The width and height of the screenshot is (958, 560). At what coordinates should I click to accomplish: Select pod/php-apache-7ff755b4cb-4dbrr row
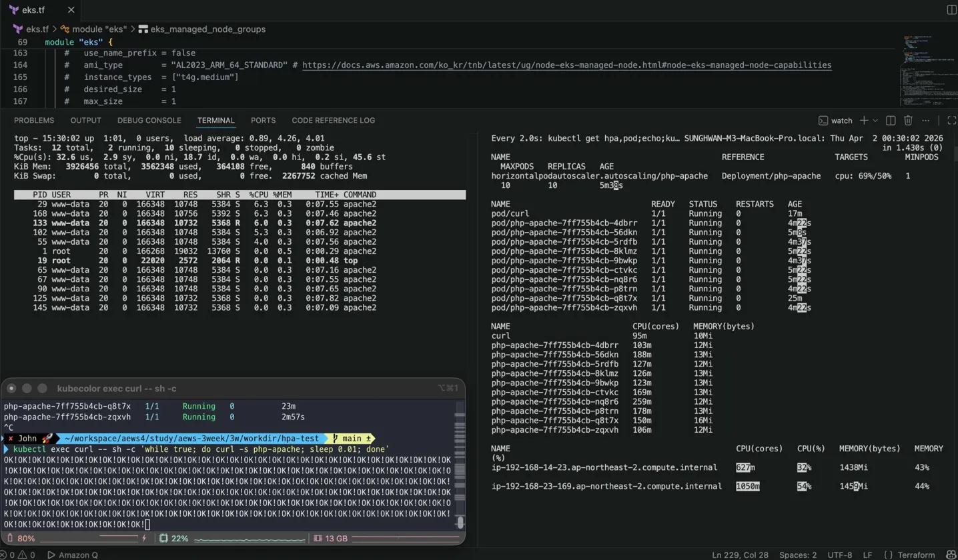click(x=651, y=223)
